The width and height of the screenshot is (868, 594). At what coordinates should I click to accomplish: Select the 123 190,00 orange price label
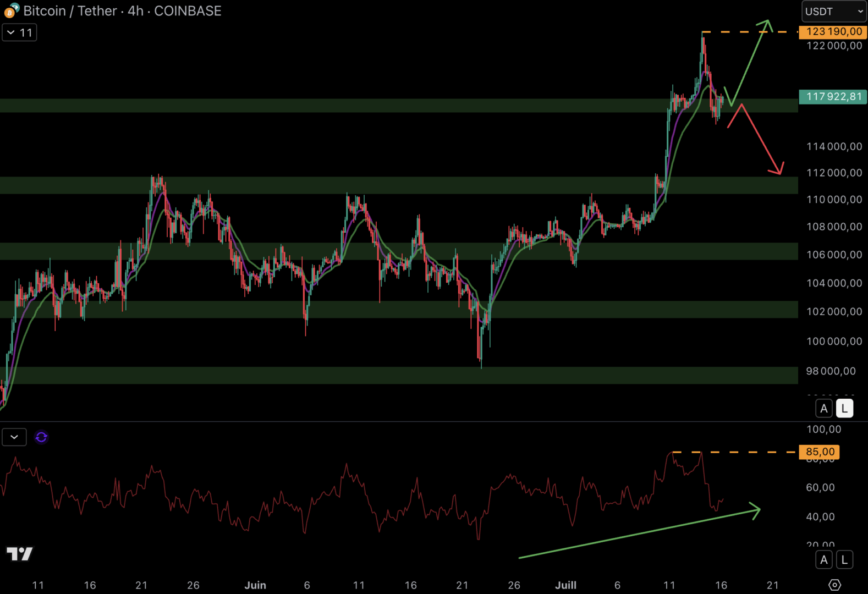(833, 32)
